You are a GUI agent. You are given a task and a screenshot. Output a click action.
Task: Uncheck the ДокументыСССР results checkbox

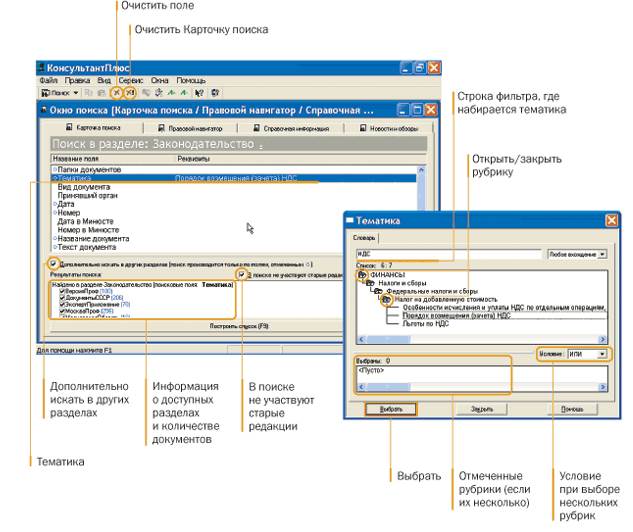pos(62,297)
